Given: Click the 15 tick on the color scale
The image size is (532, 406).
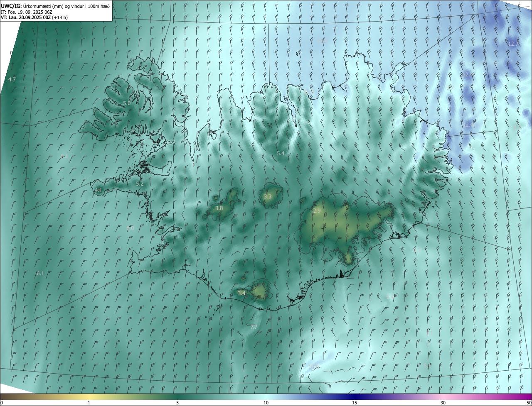Looking at the screenshot, I should (355, 403).
